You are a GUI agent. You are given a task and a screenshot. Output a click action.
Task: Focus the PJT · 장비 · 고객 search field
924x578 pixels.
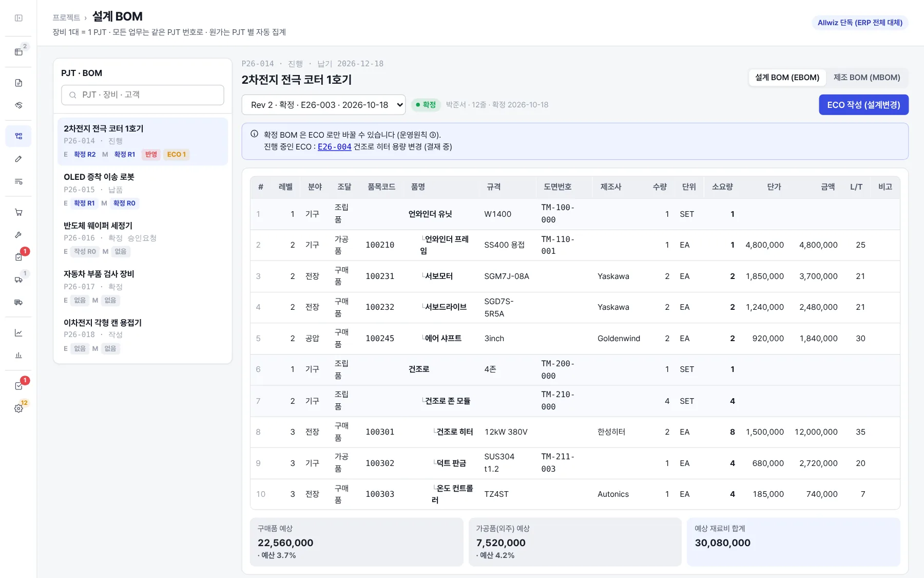pyautogui.click(x=143, y=95)
